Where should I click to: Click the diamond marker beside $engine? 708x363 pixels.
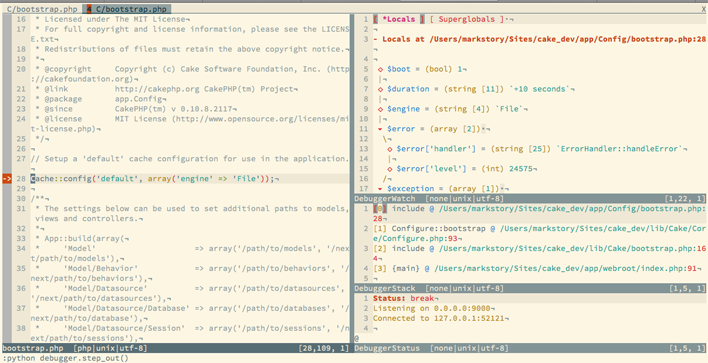(x=380, y=109)
